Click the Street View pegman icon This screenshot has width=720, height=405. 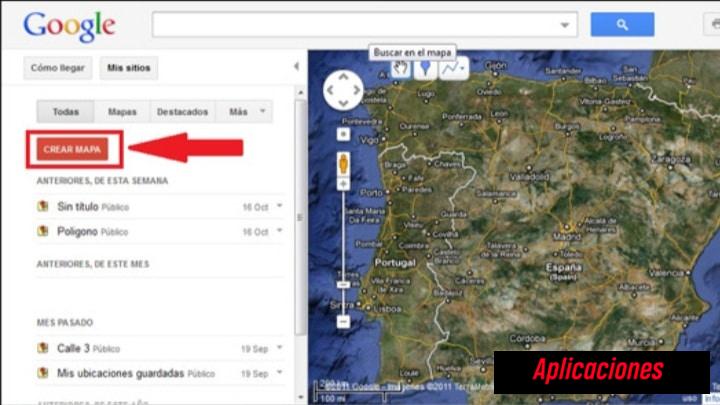point(343,164)
